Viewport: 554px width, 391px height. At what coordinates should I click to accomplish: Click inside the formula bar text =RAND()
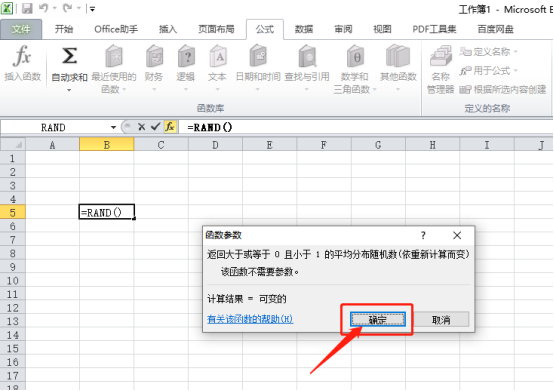[210, 127]
